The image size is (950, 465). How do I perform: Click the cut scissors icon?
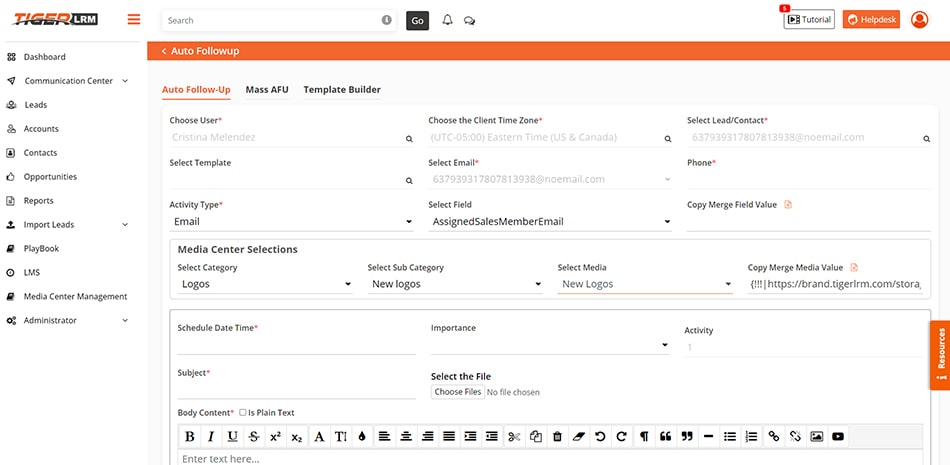click(x=514, y=436)
